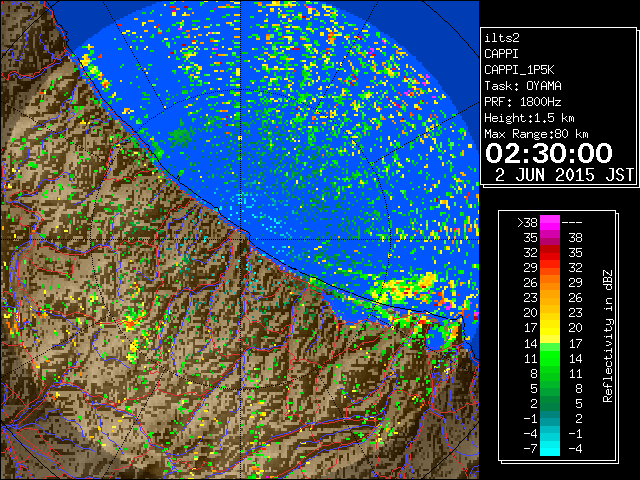Click the yellow-green 14 legend color block

pyautogui.click(x=550, y=343)
